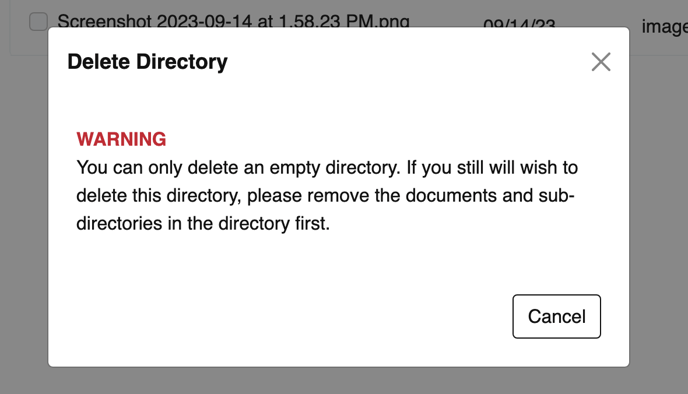The image size is (688, 394).
Task: Click the dimmed backdrop below the dialog
Action: 339,381
